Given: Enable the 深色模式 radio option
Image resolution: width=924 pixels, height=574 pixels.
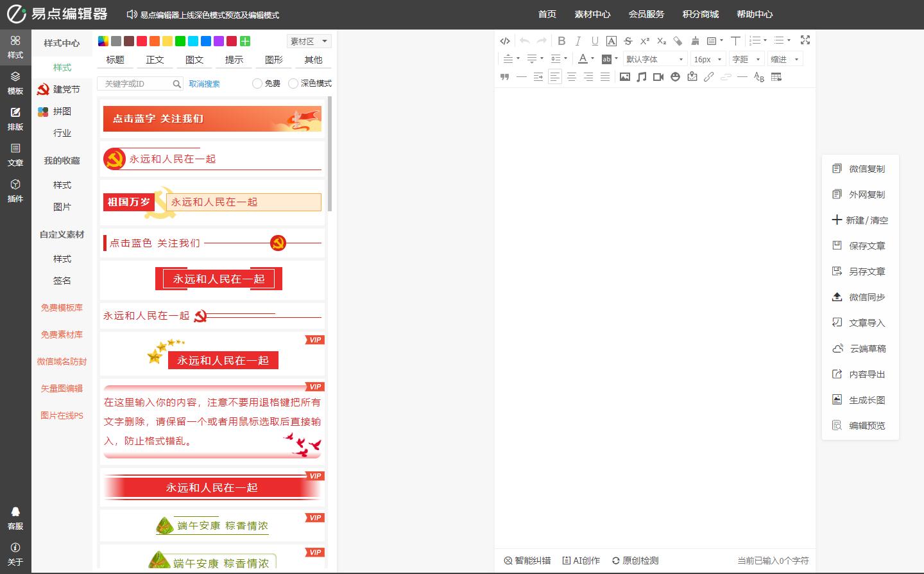Looking at the screenshot, I should pyautogui.click(x=293, y=83).
